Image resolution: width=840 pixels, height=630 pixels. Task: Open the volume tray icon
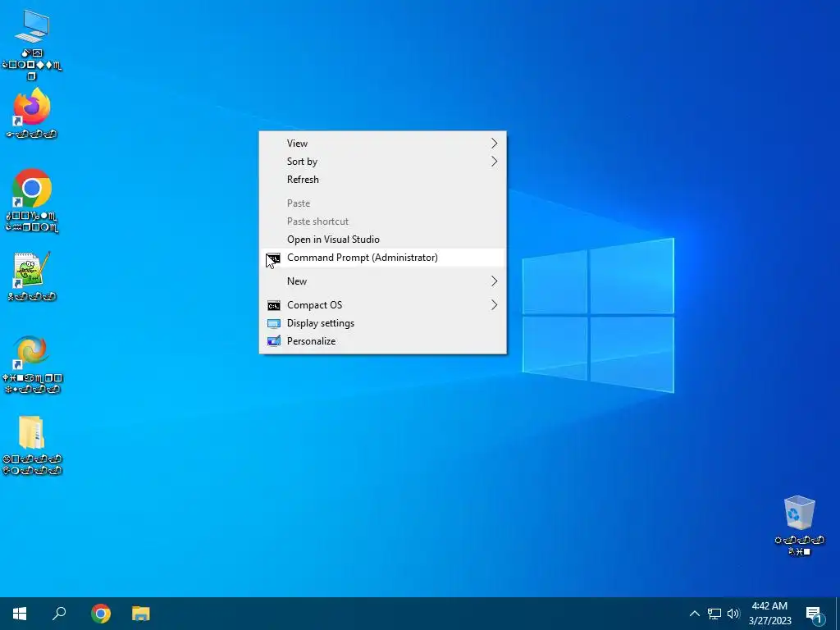coord(733,614)
